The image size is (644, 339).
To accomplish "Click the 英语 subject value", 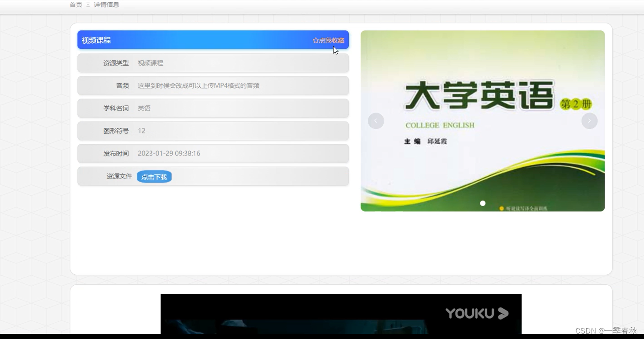I will 144,108.
